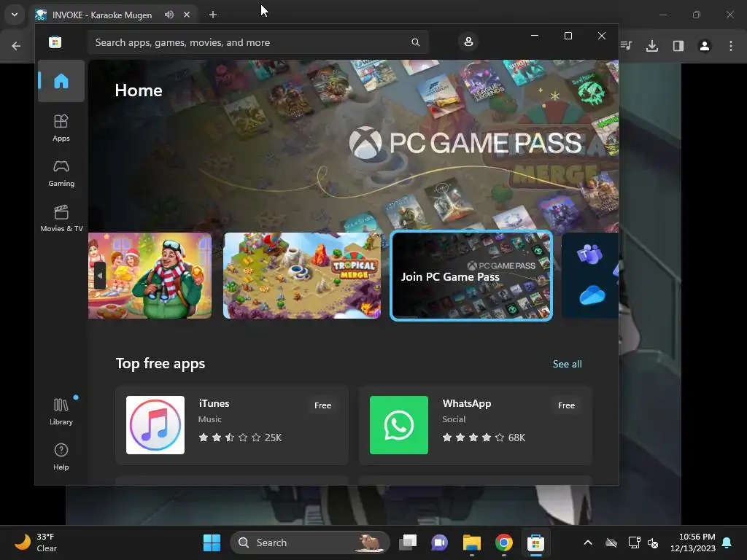The height and width of the screenshot is (560, 747).
Task: Select the Join PC Game Pass card
Action: [471, 276]
